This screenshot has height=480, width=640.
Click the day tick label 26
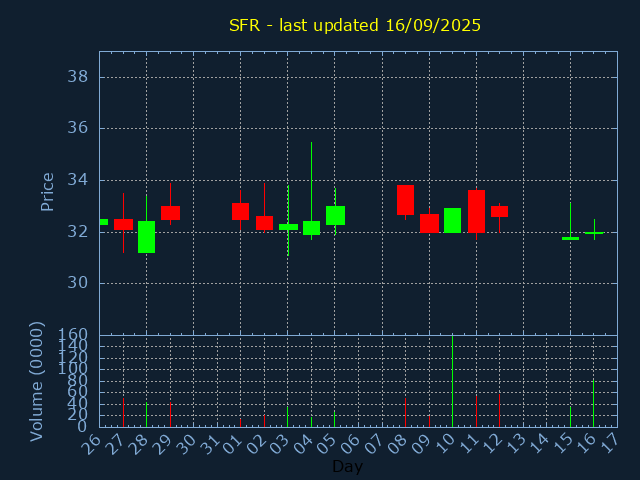[x=91, y=444]
